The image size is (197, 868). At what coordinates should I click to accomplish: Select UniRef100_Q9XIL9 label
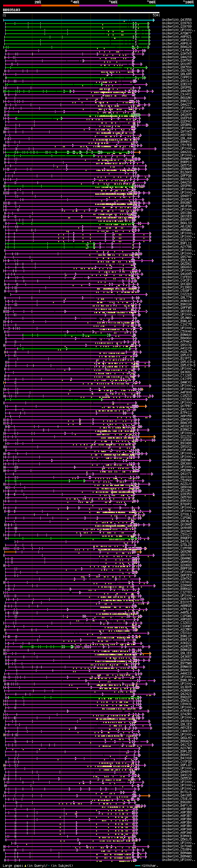pos(177,81)
